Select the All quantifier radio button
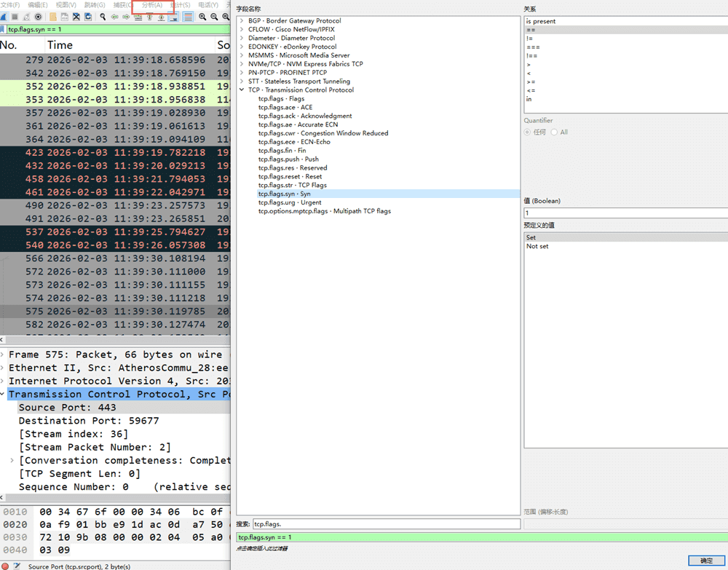Image resolution: width=728 pixels, height=570 pixels. (x=554, y=132)
